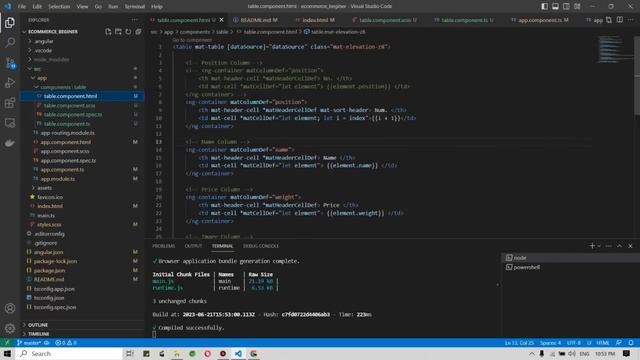Open the Source Control view
This screenshot has width=640, height=360.
(x=10, y=62)
